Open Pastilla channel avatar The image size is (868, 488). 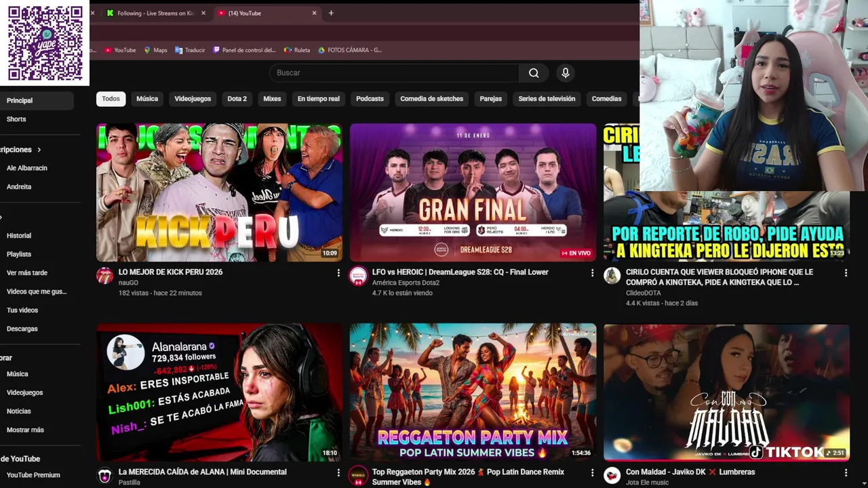(105, 475)
